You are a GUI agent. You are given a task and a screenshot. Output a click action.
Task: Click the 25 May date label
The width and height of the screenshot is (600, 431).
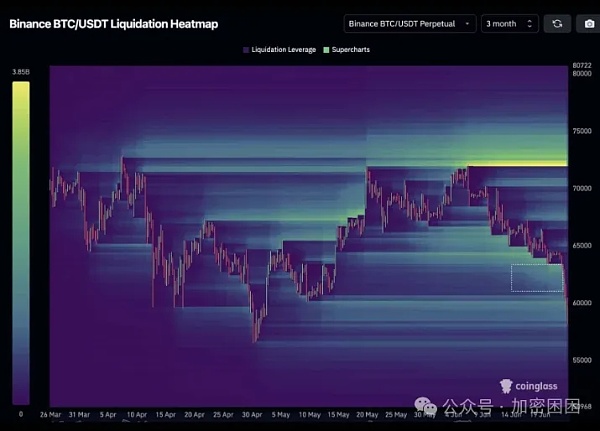click(396, 415)
